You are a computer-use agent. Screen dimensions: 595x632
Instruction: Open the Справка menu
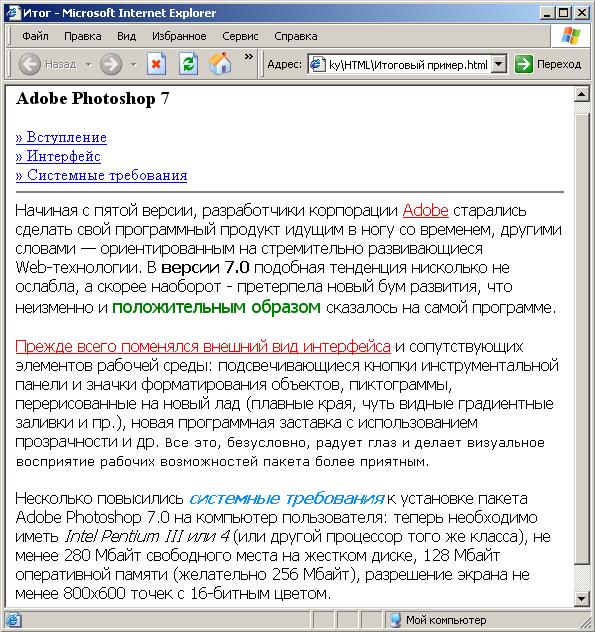tap(295, 36)
